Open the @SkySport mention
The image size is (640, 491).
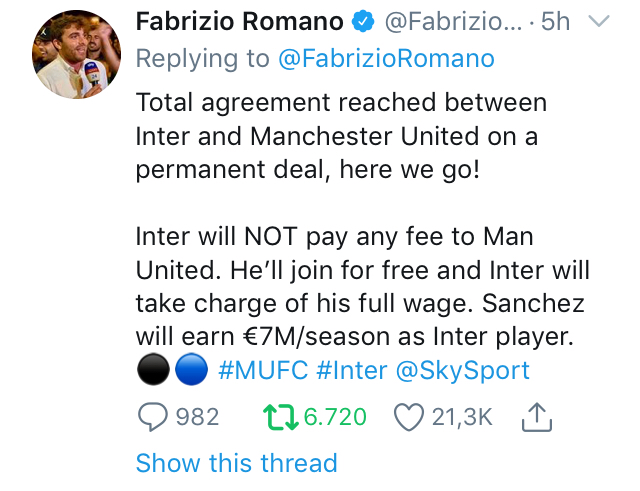tap(463, 371)
